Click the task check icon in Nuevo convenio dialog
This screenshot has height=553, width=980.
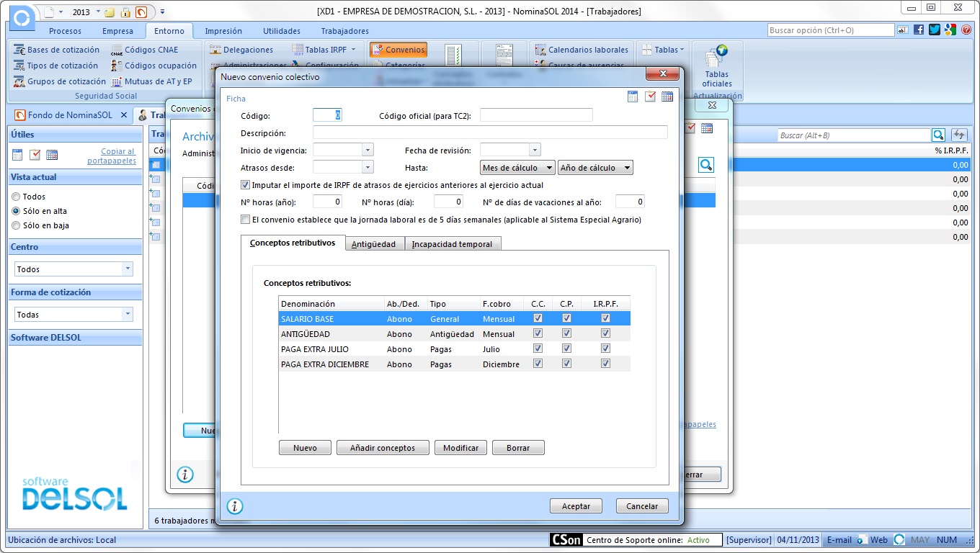pos(650,96)
